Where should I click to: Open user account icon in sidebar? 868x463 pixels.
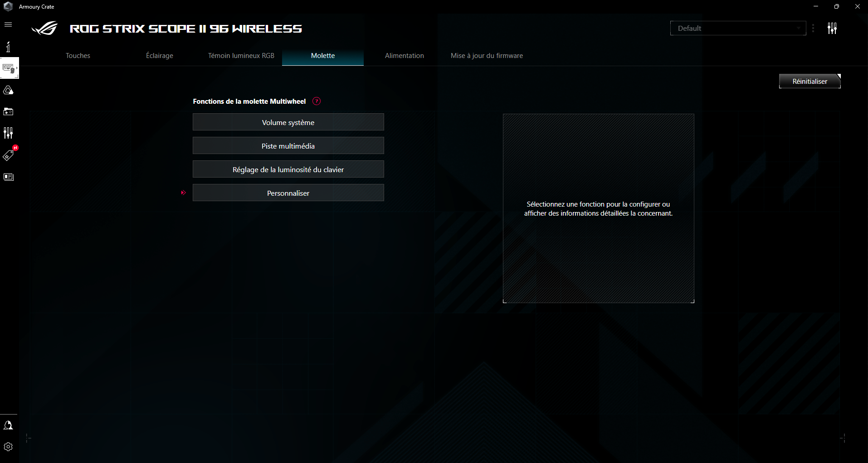[8, 425]
